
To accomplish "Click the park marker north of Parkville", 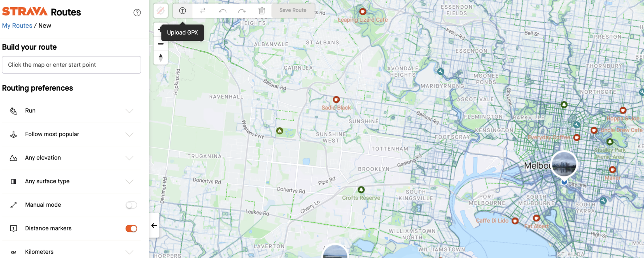I will 564,105.
